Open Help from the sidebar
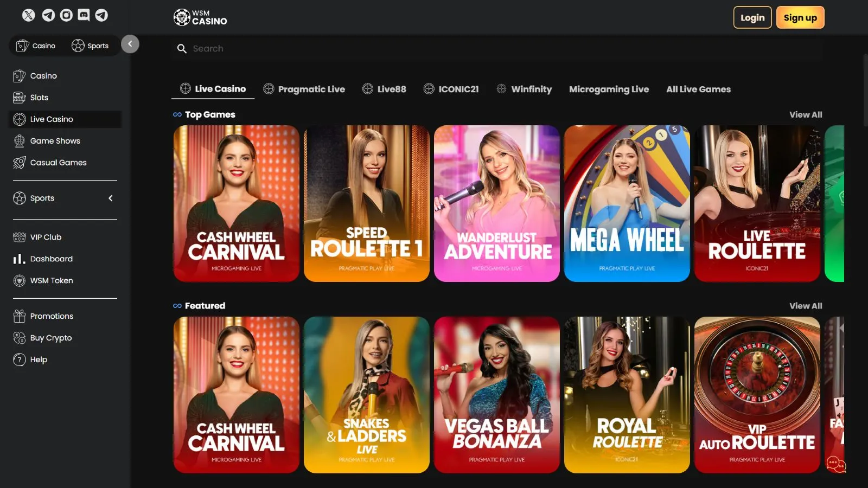This screenshot has height=488, width=868. [39, 359]
